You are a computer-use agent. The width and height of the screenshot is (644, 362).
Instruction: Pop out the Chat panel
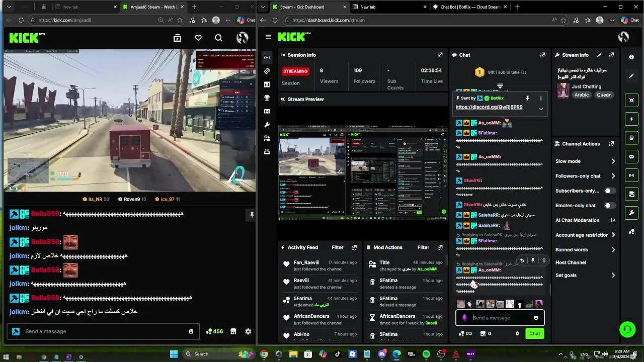tap(543, 55)
